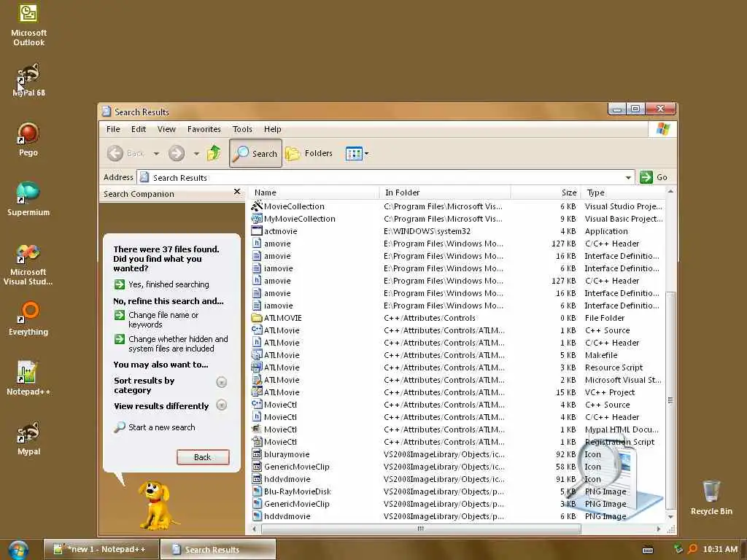Select the hddvdmovie PNG Image file

[x=287, y=516]
